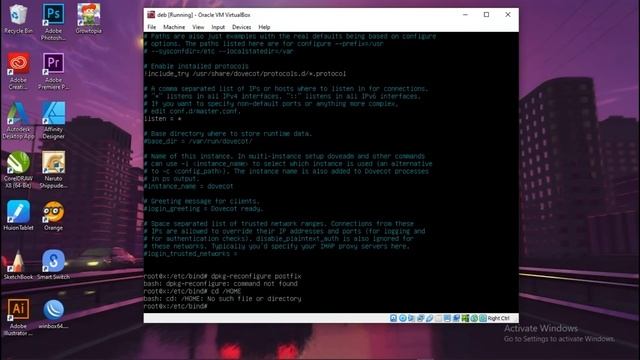Viewport: 640px width, 360px height.
Task: Open the Help menu
Action: tap(264, 27)
